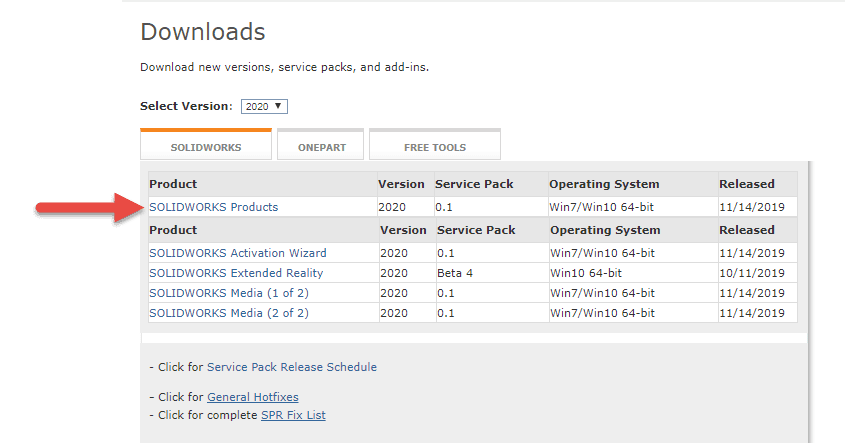Go to the General Hotfixes page
This screenshot has width=845, height=443.
tap(252, 397)
